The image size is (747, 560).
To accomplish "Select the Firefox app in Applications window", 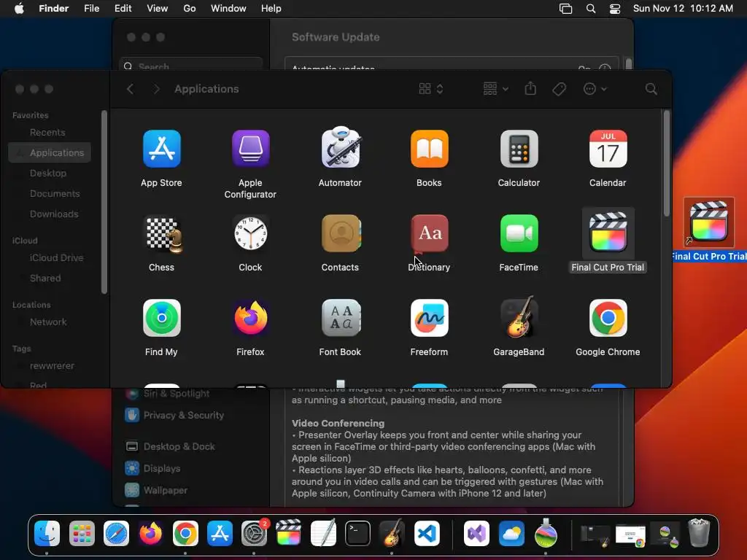I will point(251,318).
